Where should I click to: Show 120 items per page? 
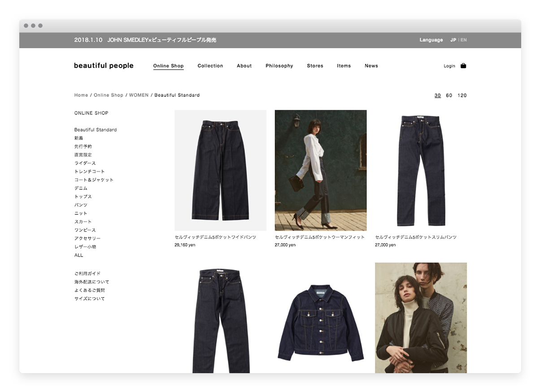point(462,96)
